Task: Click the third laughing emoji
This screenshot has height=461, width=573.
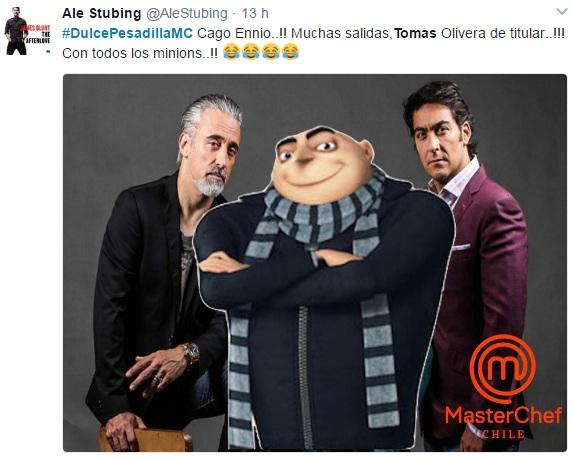Action: tap(271, 51)
